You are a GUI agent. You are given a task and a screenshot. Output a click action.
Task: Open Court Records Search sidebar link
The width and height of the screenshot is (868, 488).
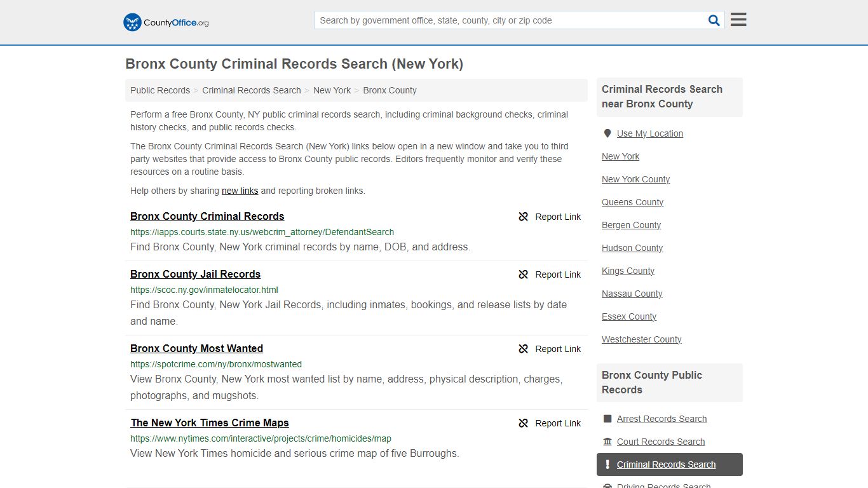tap(661, 442)
